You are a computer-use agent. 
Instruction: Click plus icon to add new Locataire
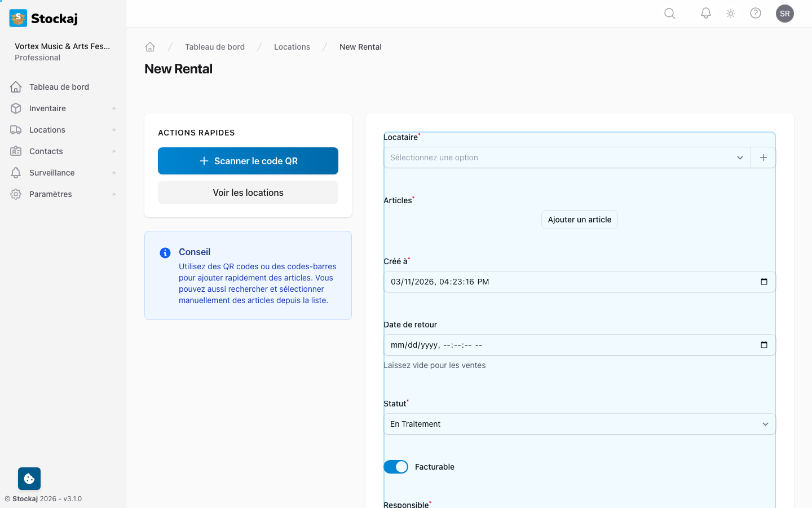763,157
